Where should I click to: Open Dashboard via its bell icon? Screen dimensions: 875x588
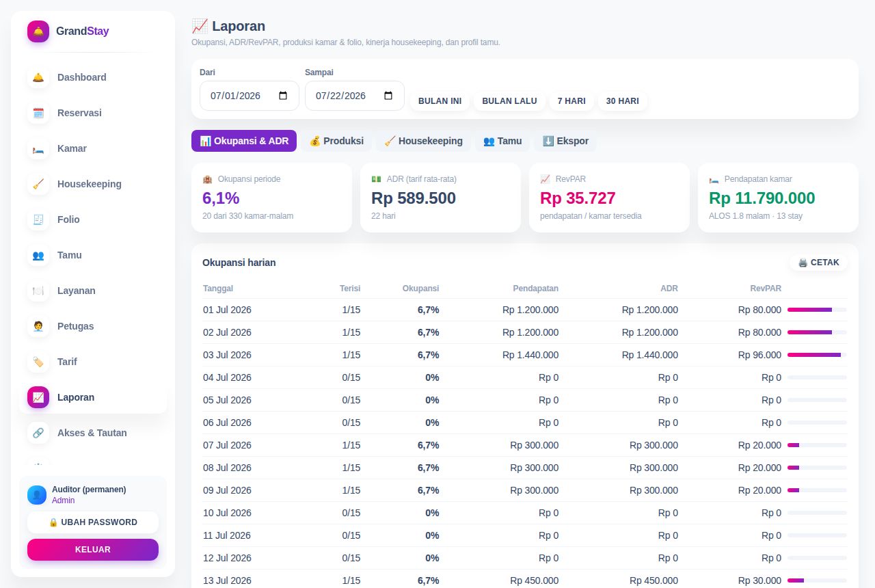[38, 77]
